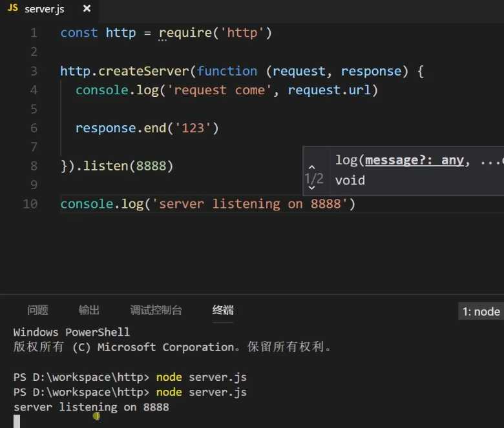Click line number 10 in the gutter

click(30, 204)
